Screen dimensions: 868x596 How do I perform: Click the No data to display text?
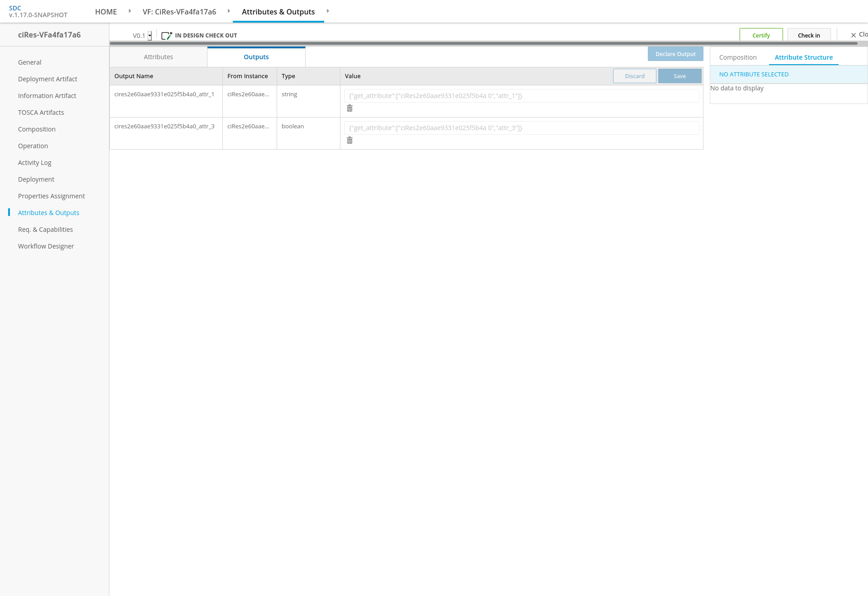[x=737, y=88]
